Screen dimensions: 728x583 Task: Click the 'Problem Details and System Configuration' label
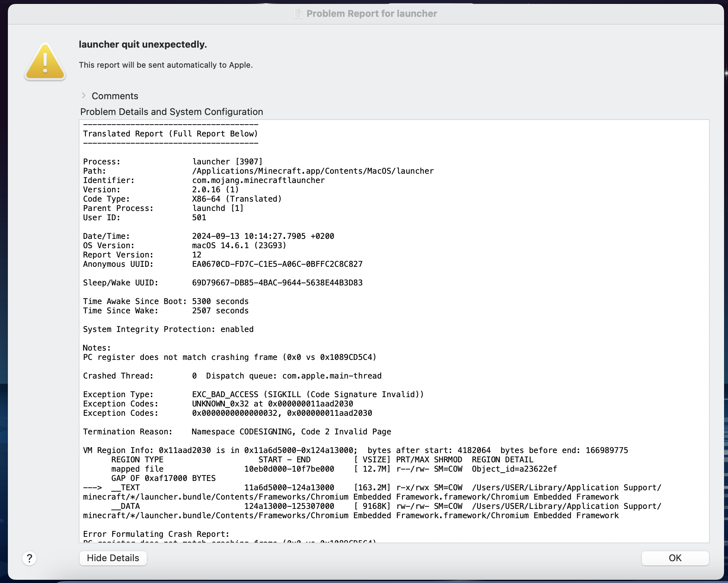tap(172, 112)
